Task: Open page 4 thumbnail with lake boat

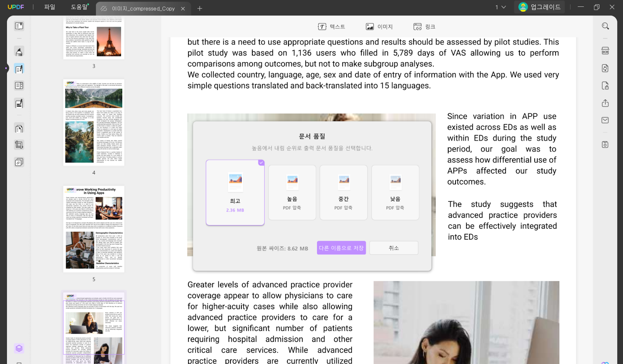Action: tap(94, 123)
